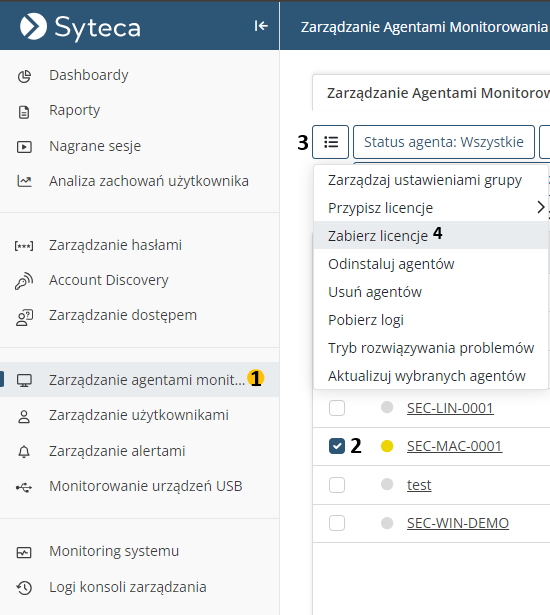
Task: Click the SEC-LIN-0001 grey status dot
Action: [x=387, y=408]
